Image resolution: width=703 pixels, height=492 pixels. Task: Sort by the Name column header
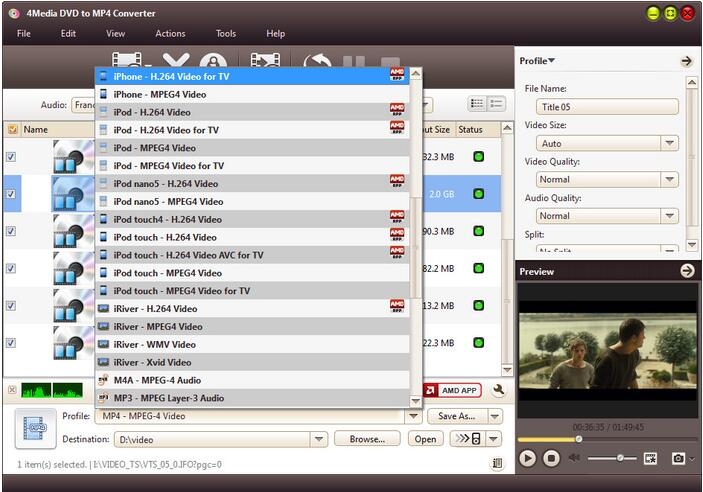coord(35,130)
